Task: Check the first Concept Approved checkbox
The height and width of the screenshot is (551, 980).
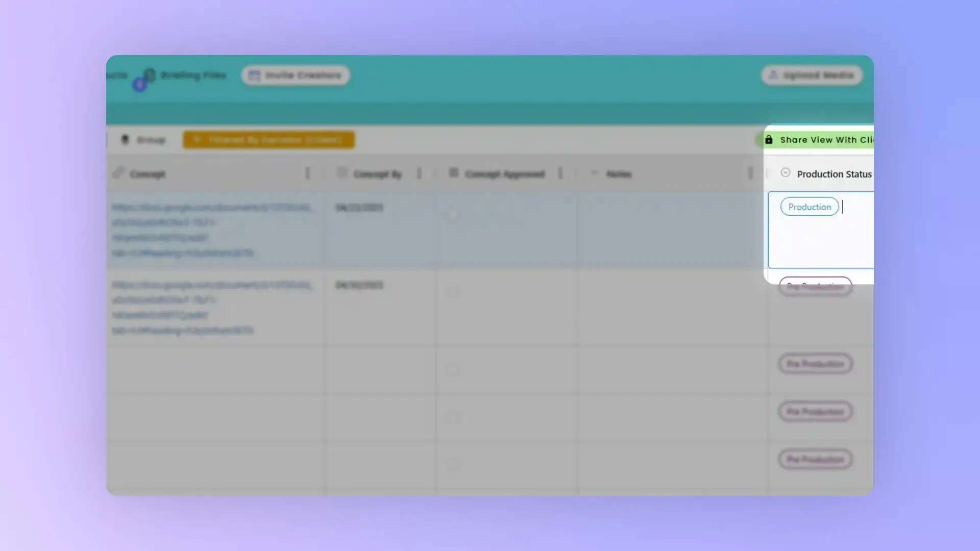Action: coord(453,215)
